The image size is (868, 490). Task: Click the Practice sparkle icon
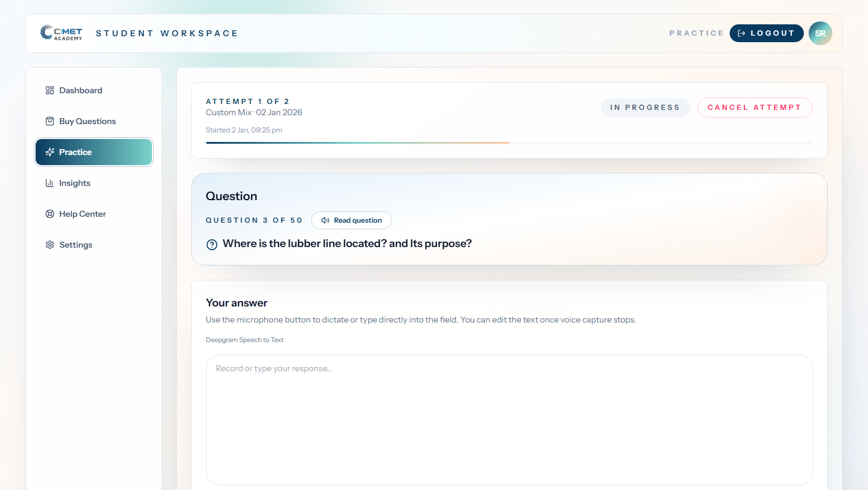pyautogui.click(x=50, y=152)
